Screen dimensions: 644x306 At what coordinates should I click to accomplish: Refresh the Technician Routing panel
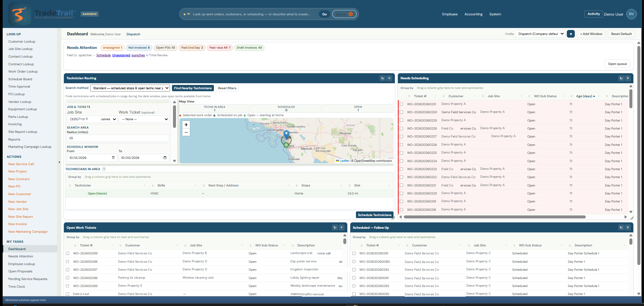tap(383, 78)
